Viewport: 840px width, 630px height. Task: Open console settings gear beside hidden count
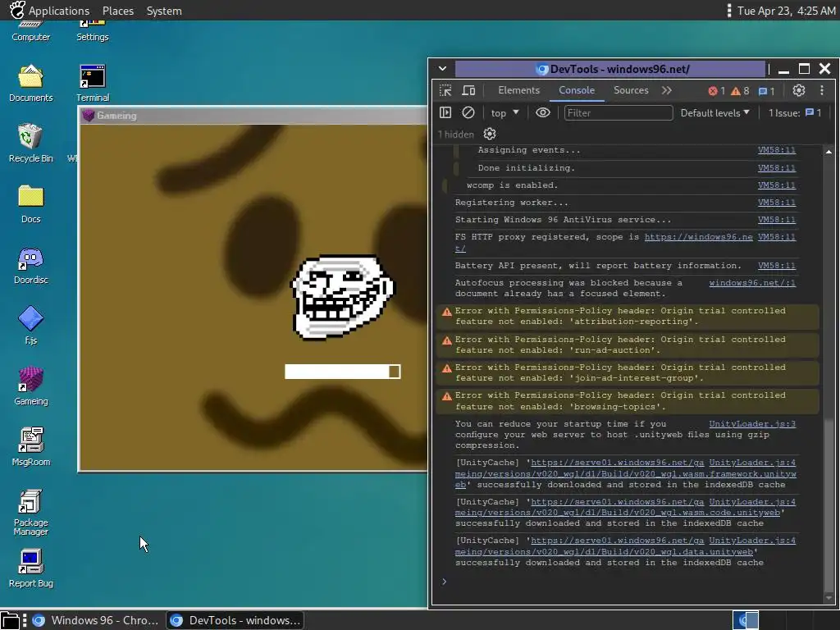[490, 134]
